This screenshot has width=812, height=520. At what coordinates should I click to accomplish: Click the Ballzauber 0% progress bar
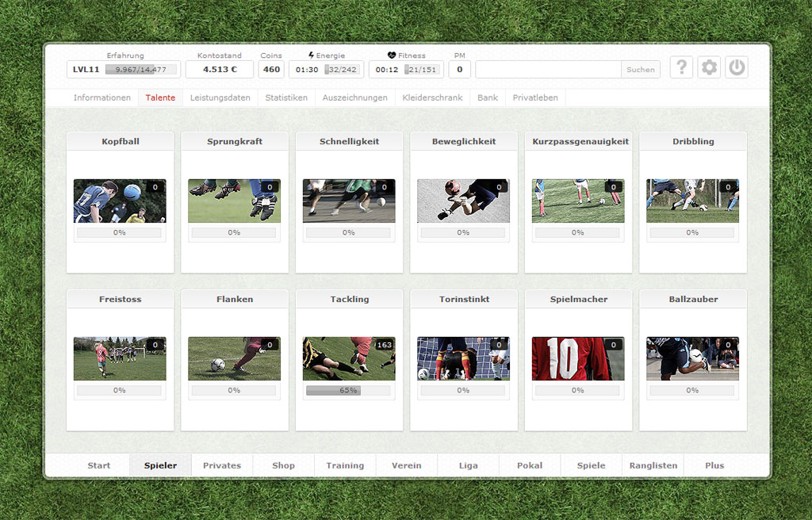click(692, 391)
